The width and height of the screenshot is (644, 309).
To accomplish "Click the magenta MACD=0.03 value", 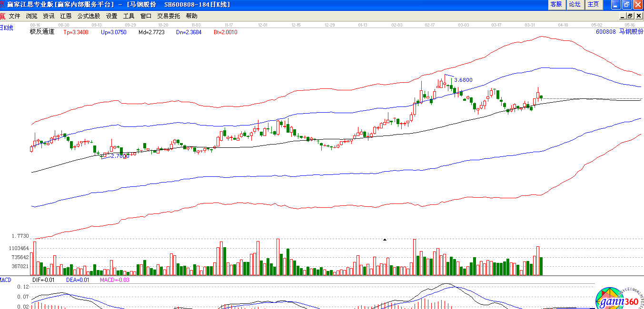I will coord(115,280).
